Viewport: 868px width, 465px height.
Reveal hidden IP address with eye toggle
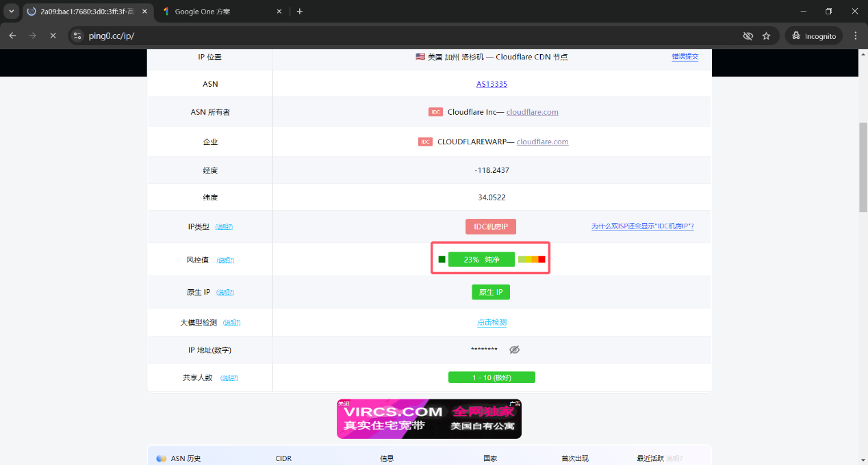(x=514, y=349)
